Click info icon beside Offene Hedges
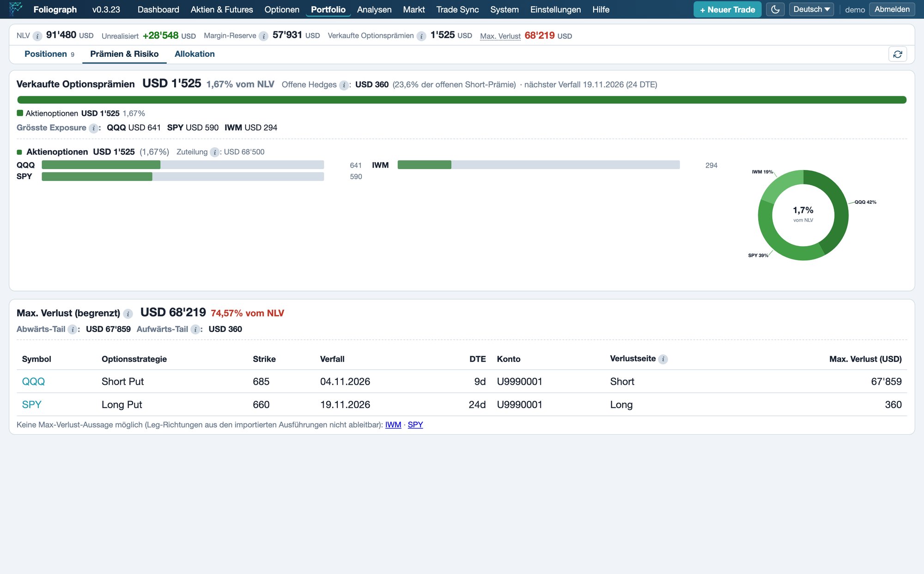Screen dimensions: 924x574 click(x=344, y=85)
